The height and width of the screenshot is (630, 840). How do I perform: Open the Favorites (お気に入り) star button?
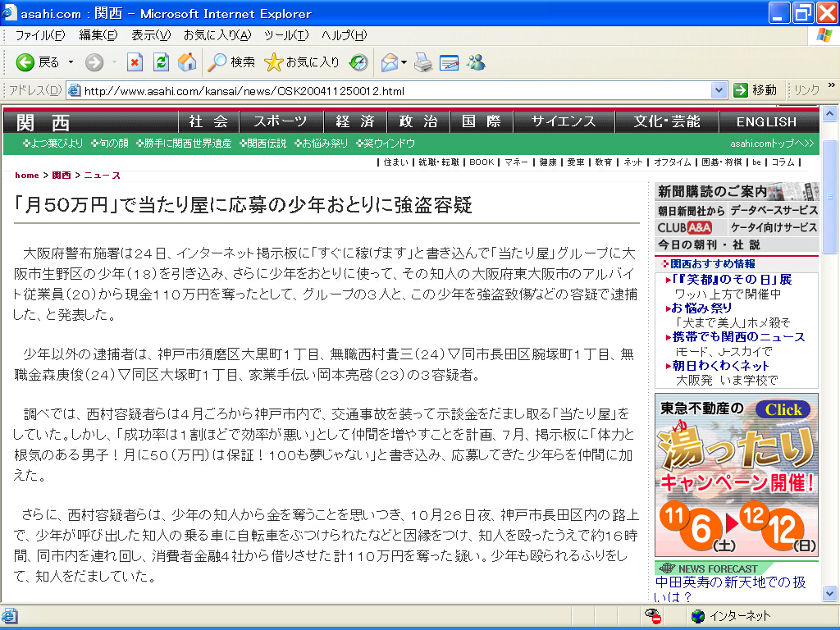pyautogui.click(x=302, y=62)
